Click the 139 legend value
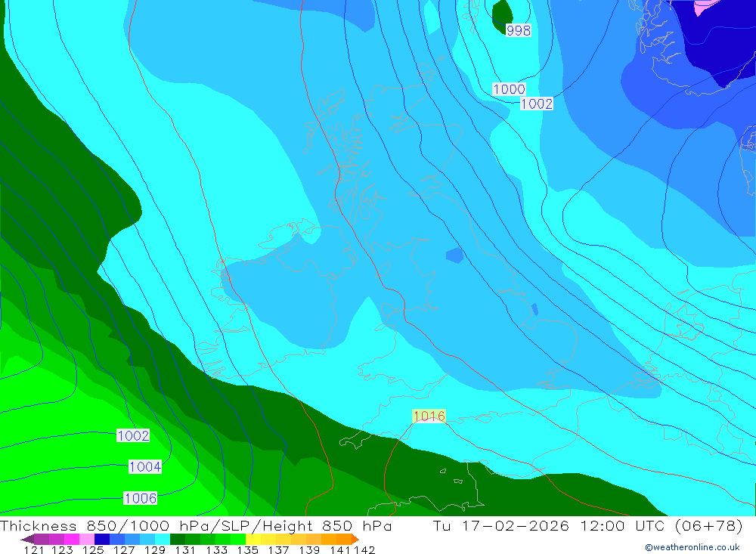Viewport: 756px width, 554px height. coord(309,549)
